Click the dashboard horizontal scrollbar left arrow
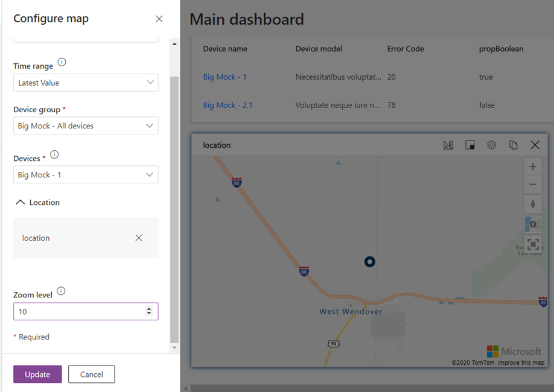The image size is (554, 392). coord(186,388)
